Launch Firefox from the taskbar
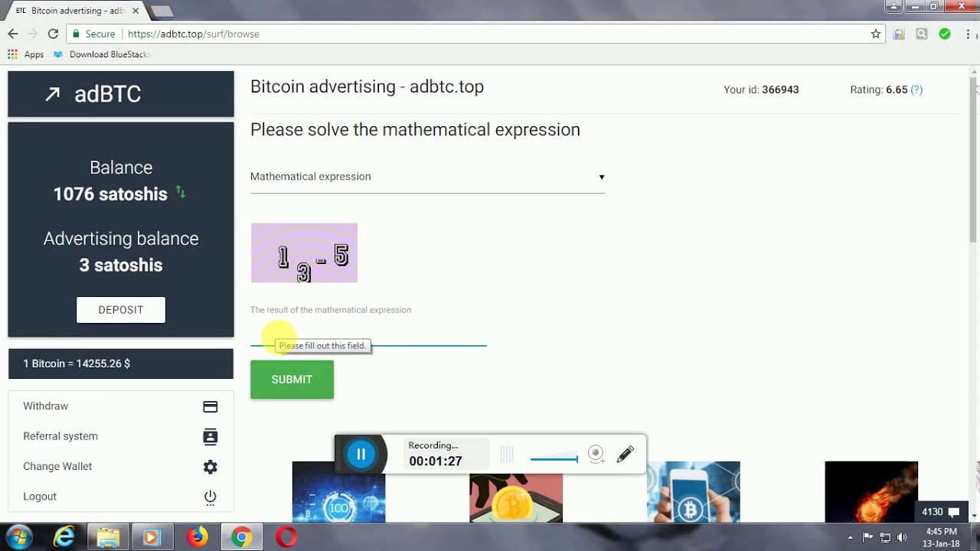The height and width of the screenshot is (551, 980). [x=198, y=537]
